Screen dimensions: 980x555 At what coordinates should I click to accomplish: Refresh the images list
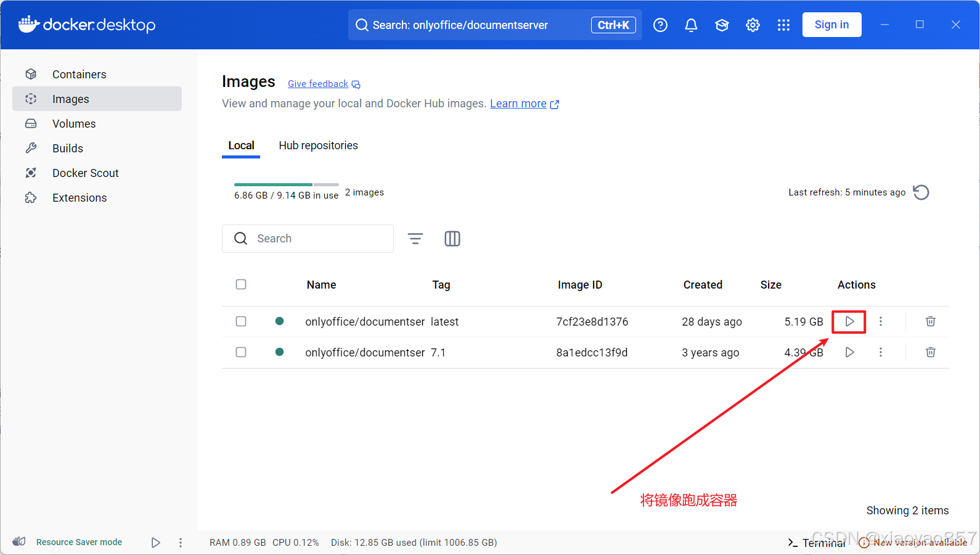(x=921, y=192)
